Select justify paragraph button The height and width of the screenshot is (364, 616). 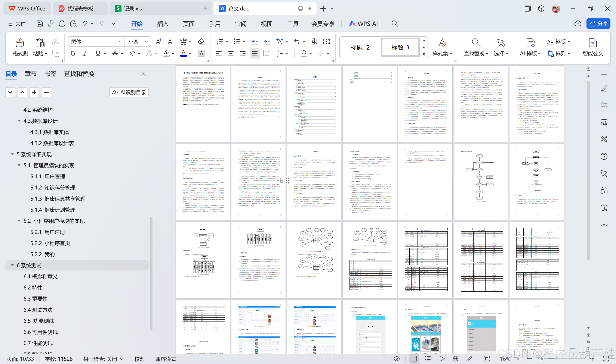[255, 53]
